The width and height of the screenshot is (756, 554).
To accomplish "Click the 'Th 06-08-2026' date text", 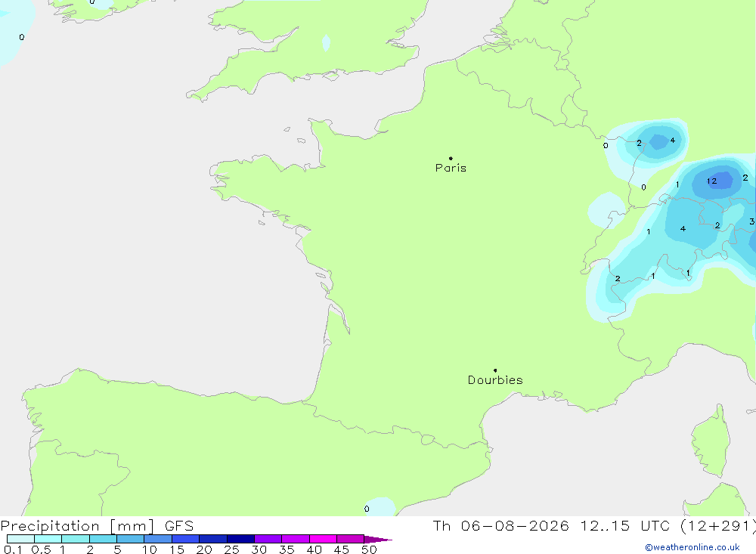I will click(500, 526).
